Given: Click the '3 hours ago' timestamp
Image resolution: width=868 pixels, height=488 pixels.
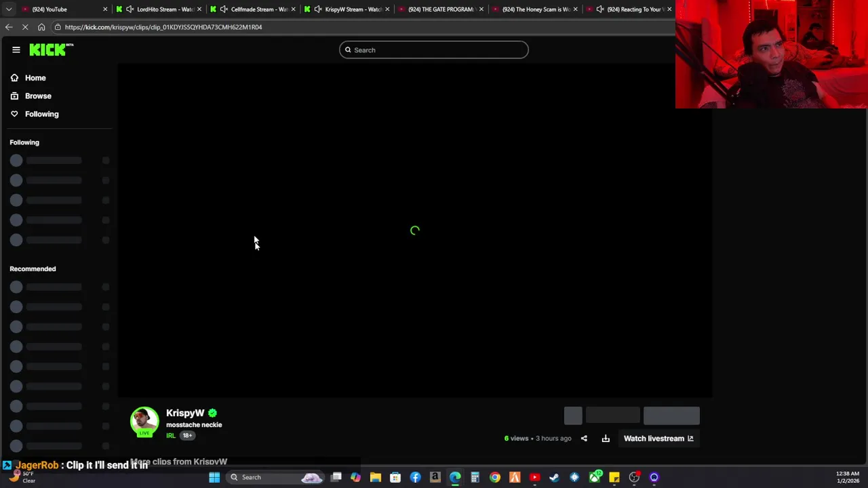Looking at the screenshot, I should click(553, 439).
